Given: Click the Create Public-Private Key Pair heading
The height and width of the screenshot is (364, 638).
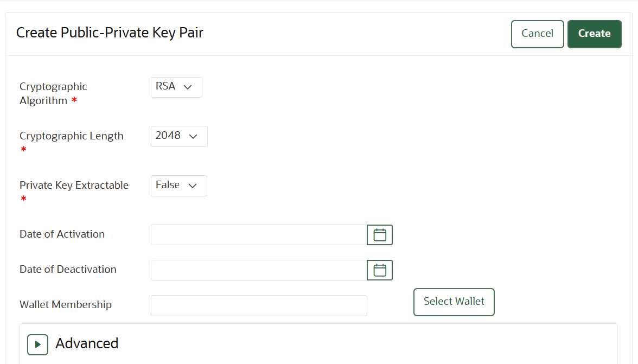Looking at the screenshot, I should click(x=109, y=33).
